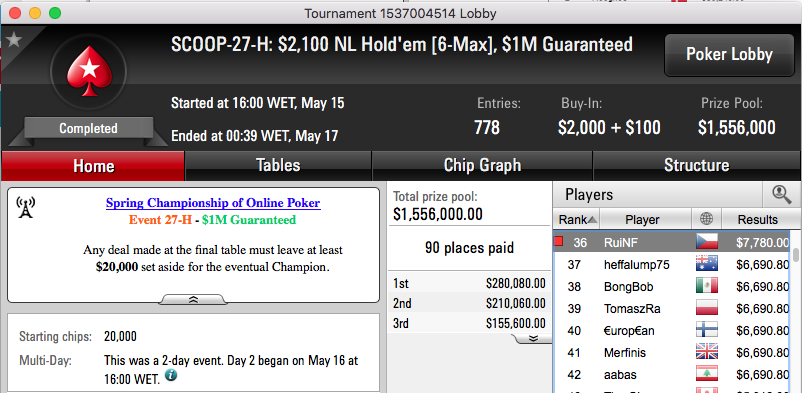This screenshot has height=393, width=802.
Task: Click Australia flag next to heffalump75
Action: pyautogui.click(x=706, y=264)
